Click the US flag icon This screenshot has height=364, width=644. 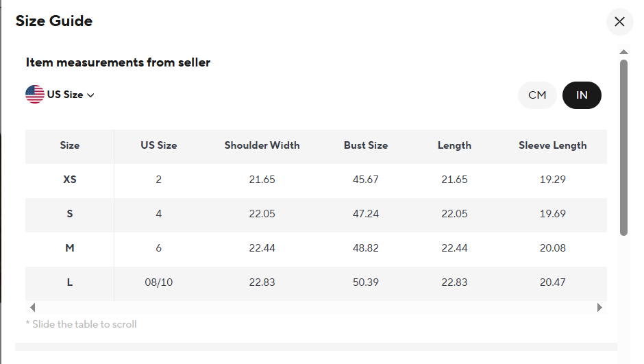[35, 95]
